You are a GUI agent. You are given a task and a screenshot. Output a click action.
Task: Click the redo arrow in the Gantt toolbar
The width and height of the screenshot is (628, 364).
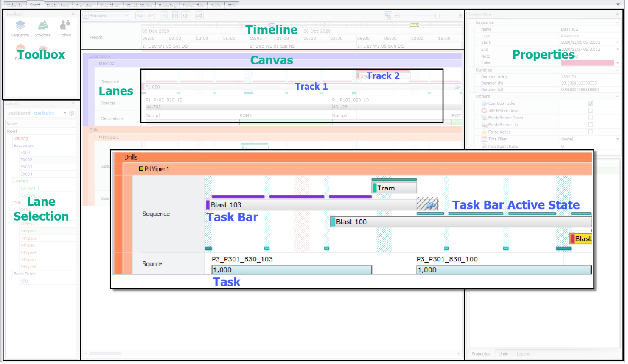tap(150, 16)
